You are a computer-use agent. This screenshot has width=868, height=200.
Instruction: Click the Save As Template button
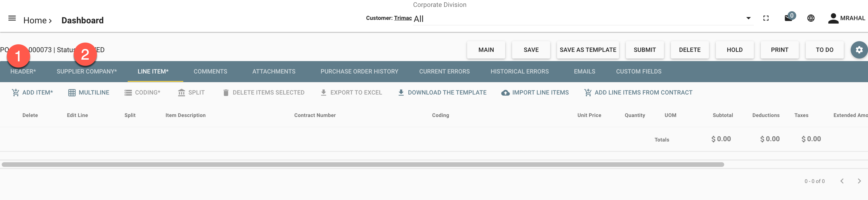click(588, 50)
